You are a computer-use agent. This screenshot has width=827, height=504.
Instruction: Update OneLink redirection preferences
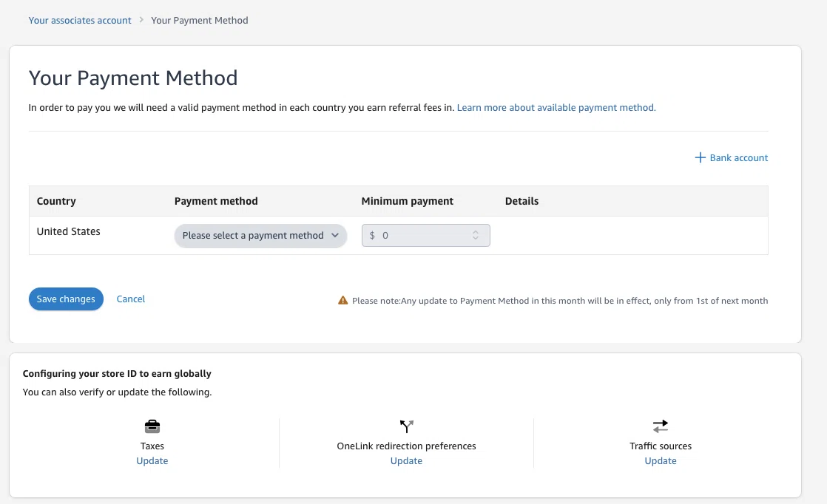click(406, 461)
